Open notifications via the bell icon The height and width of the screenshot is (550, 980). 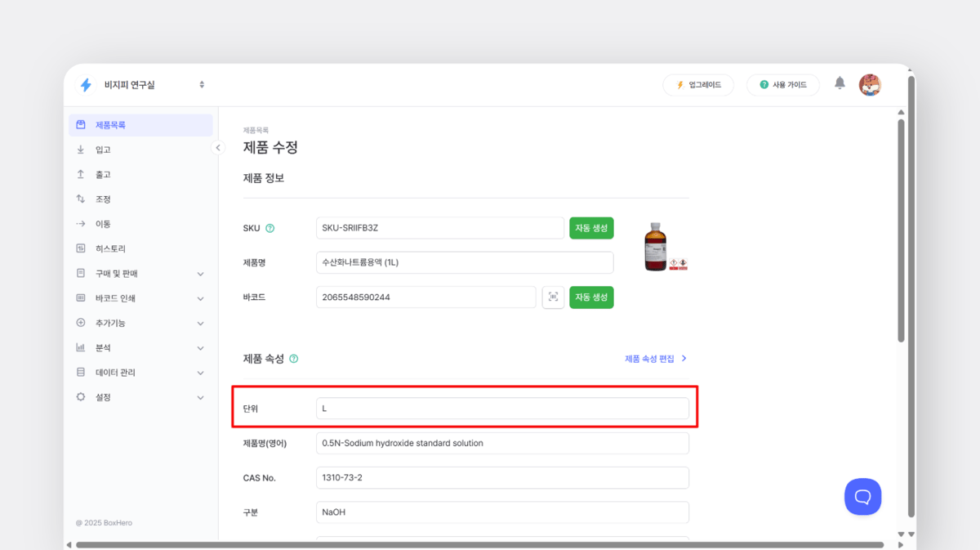pyautogui.click(x=840, y=84)
